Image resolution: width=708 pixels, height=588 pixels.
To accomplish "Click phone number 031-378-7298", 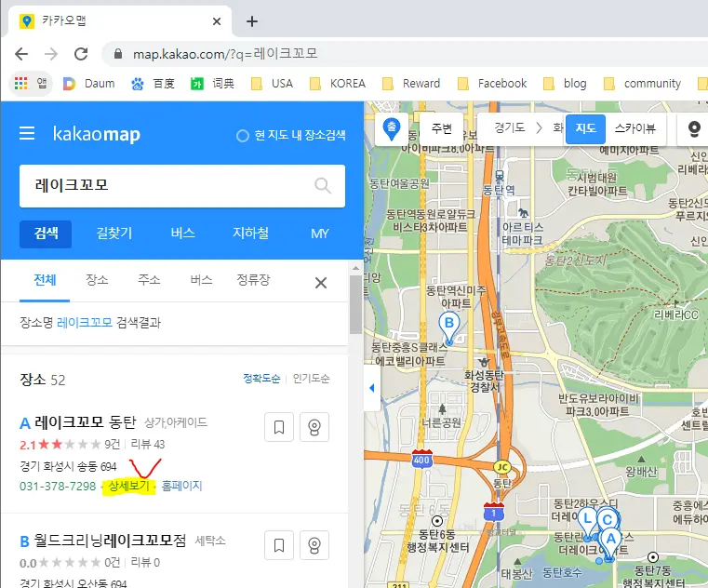I will click(58, 486).
